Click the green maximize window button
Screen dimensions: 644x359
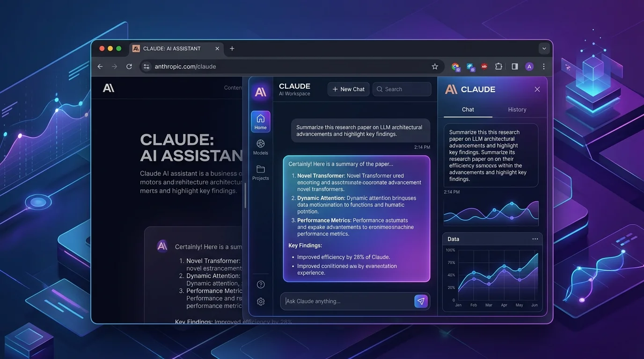119,48
